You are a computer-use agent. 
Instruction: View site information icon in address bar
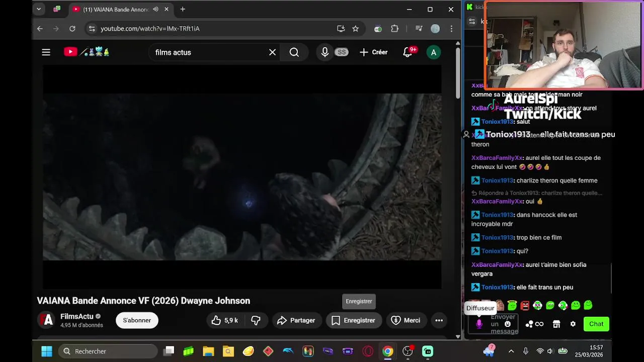pyautogui.click(x=92, y=29)
